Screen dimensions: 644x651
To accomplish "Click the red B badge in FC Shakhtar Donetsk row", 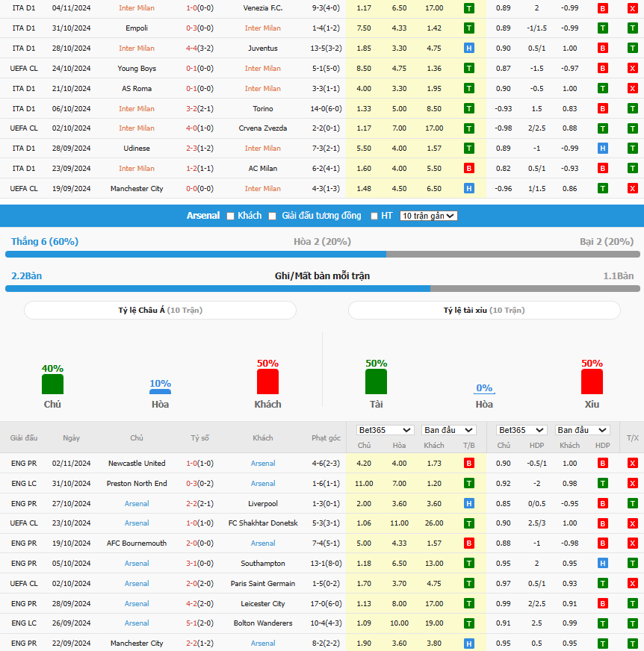I will tap(602, 523).
